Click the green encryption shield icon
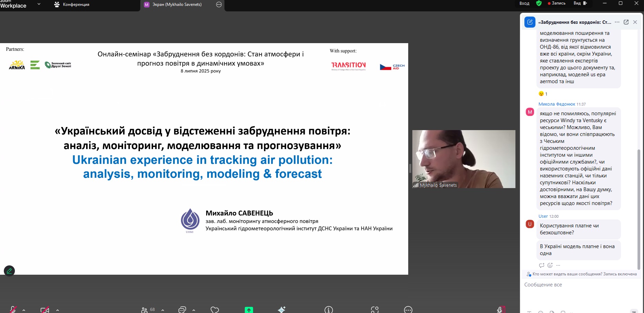This screenshot has width=644, height=313. (539, 3)
